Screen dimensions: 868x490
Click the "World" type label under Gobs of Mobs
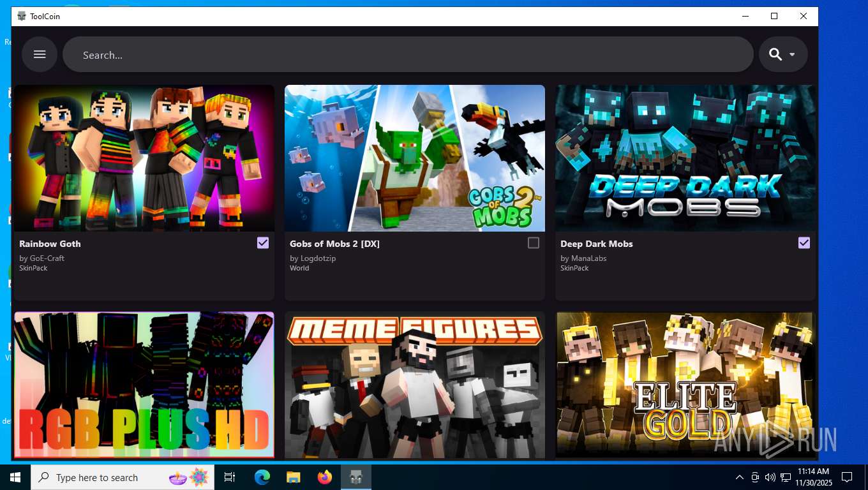(299, 268)
